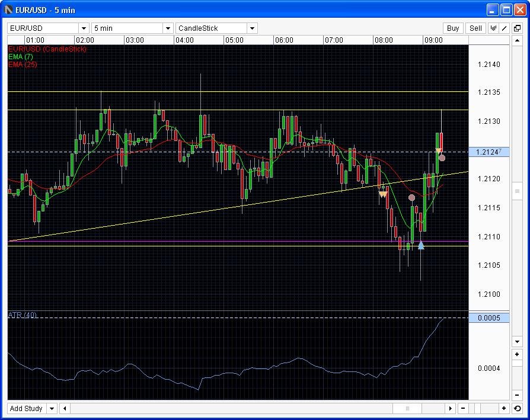Click the Buy button
This screenshot has width=530, height=420.
(453, 28)
